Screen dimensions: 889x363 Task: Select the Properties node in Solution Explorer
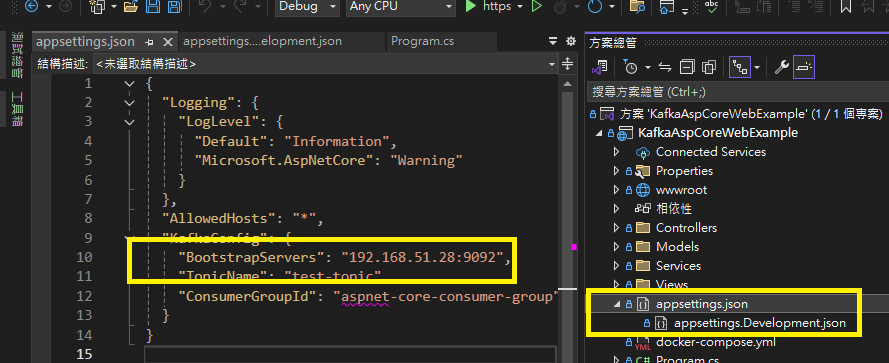click(684, 171)
